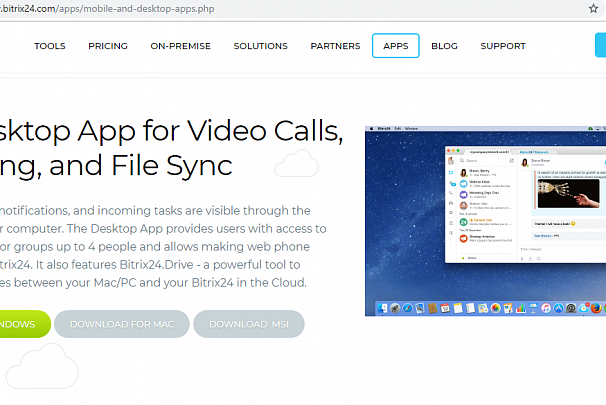
Task: Click text 'Bitrix24 in the Cloud.'
Action: coord(249,282)
